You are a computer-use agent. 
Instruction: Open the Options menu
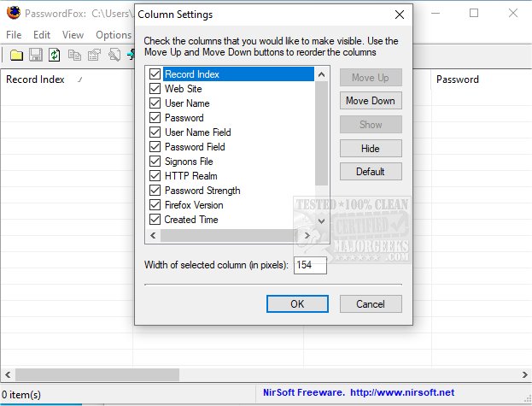click(x=114, y=35)
